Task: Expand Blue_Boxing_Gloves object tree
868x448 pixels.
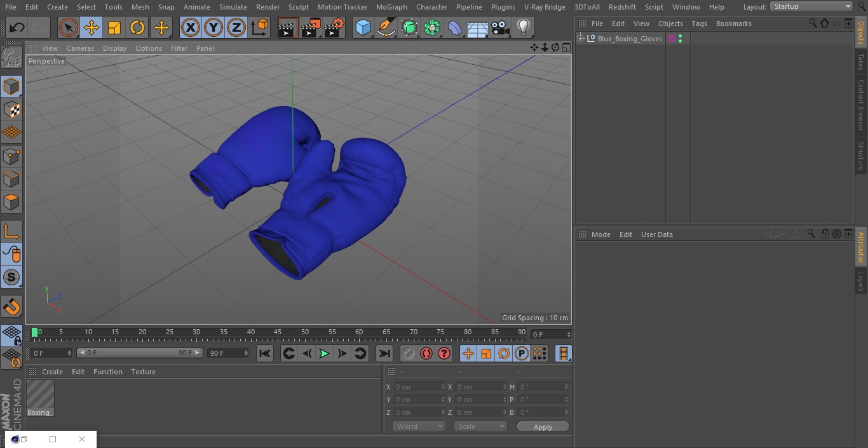Action: [581, 39]
